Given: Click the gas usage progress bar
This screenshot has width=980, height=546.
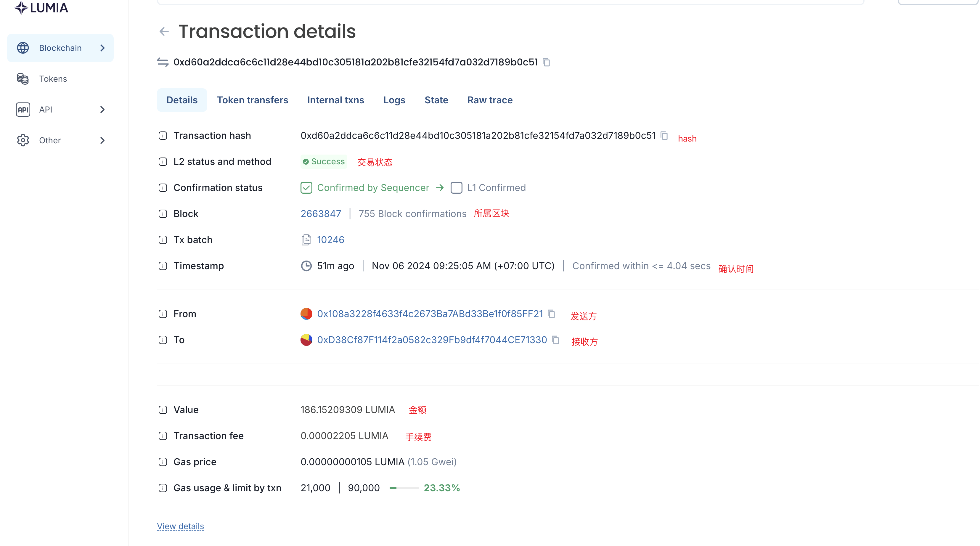Looking at the screenshot, I should coord(404,488).
